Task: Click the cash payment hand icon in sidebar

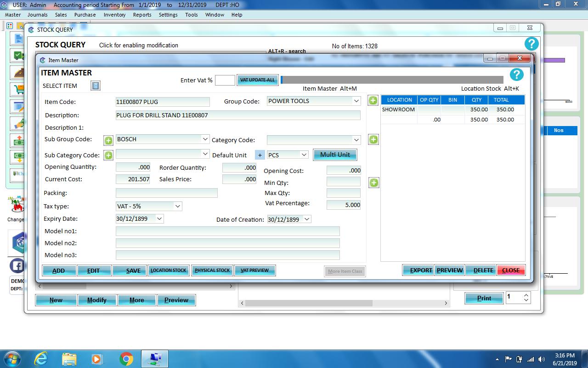Action: tap(17, 124)
